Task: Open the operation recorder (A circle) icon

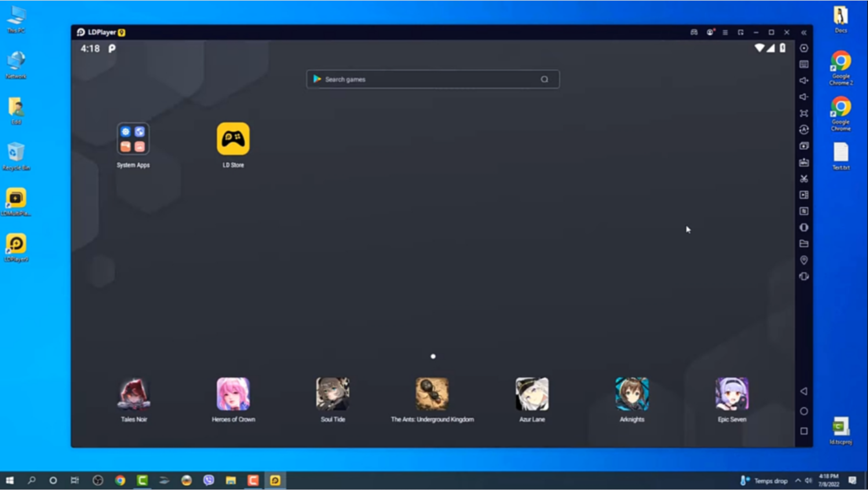Action: [x=804, y=130]
